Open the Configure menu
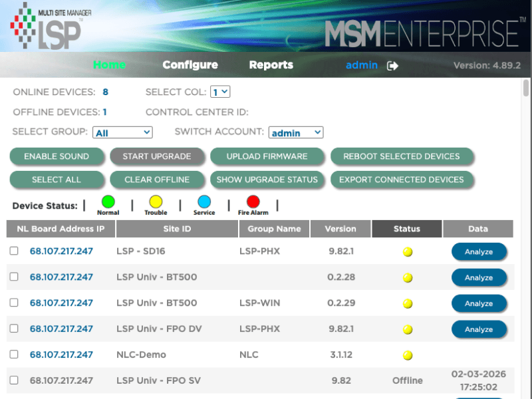 (190, 65)
